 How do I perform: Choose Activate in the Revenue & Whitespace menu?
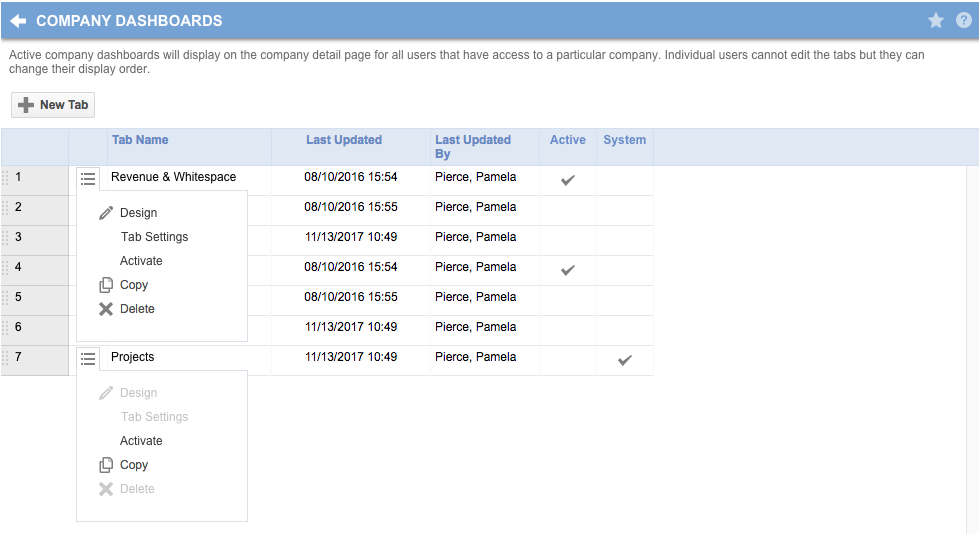(141, 261)
